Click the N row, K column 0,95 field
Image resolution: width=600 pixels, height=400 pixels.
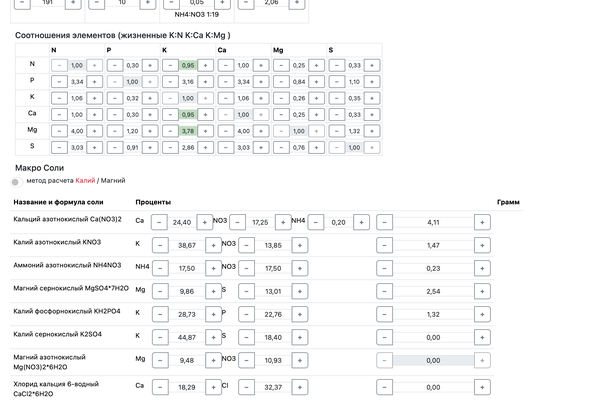click(x=187, y=65)
